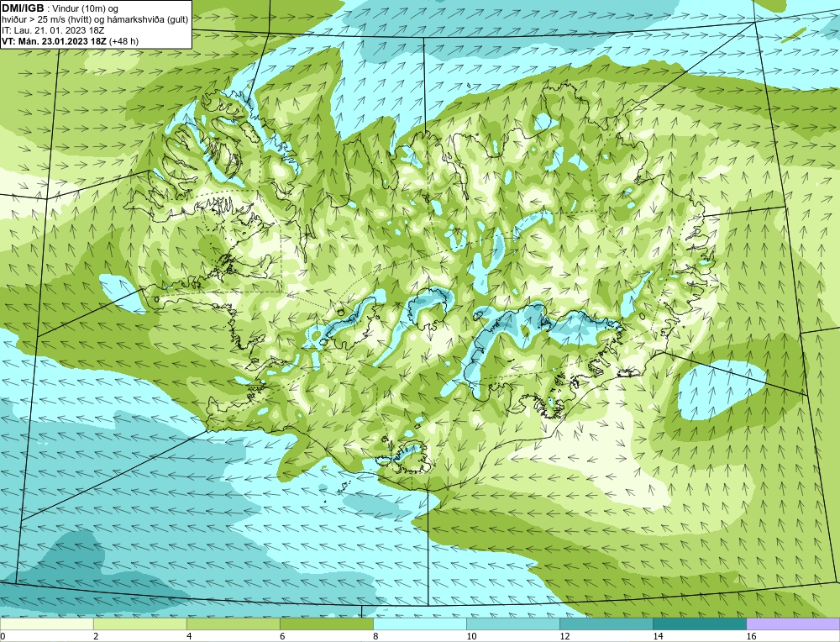Click the legend value '16' label

[x=751, y=636]
